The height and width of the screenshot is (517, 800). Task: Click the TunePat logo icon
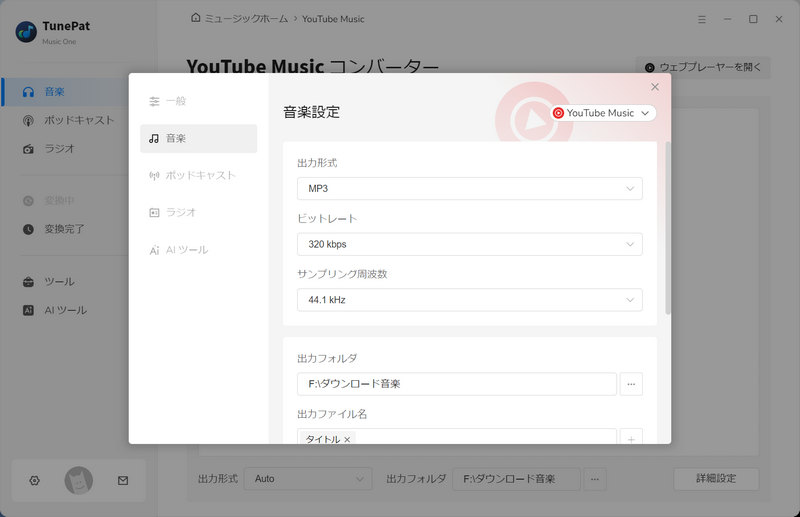pyautogui.click(x=26, y=32)
